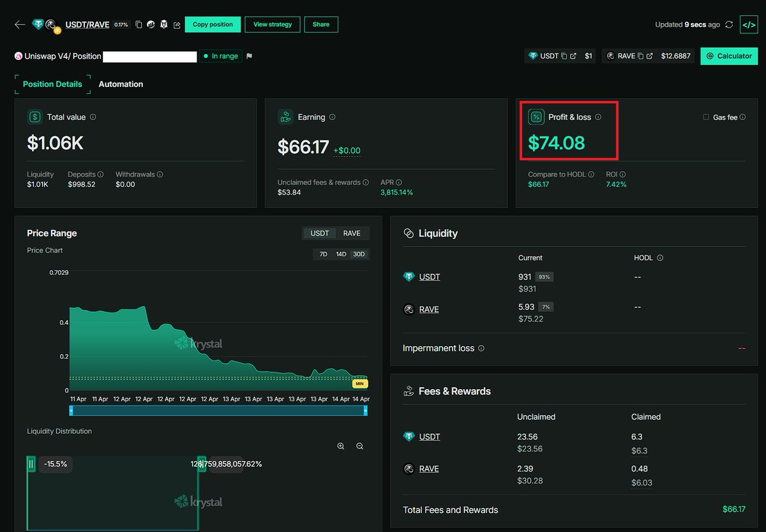Click the upper liquidity range handle
The image size is (766, 532).
coord(202,464)
